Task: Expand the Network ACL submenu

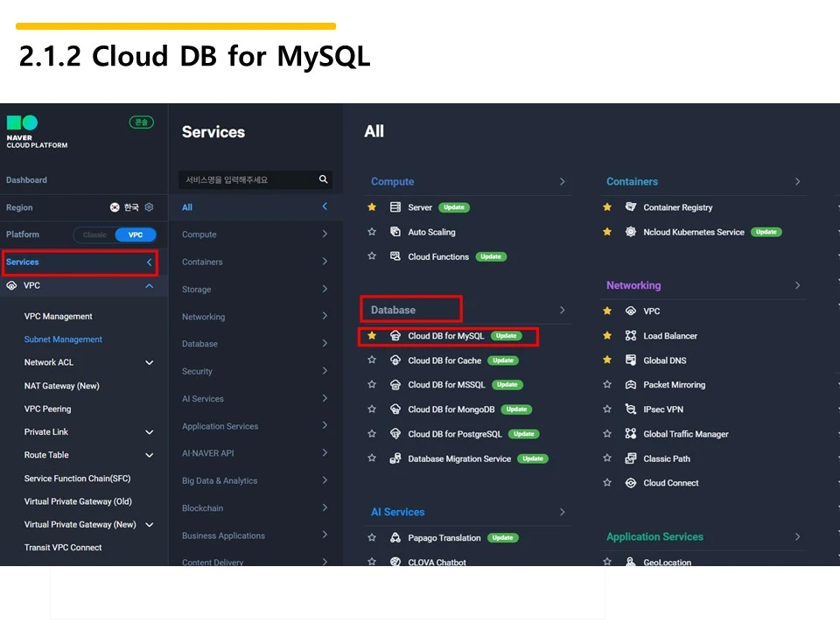Action: (150, 362)
